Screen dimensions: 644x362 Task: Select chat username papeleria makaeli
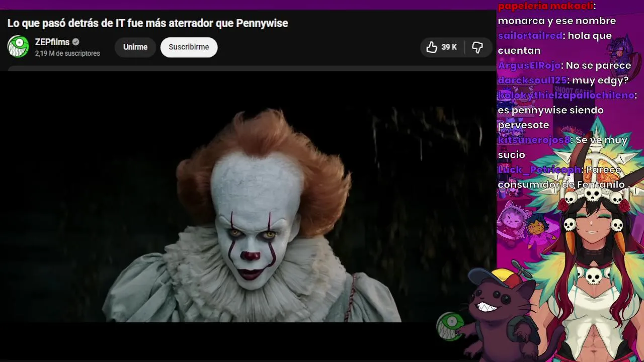click(545, 6)
